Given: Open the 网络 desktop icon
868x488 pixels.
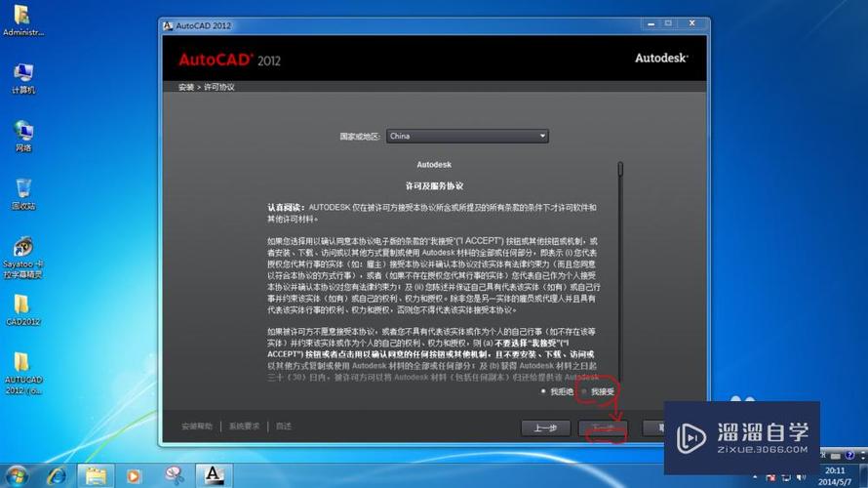Looking at the screenshot, I should pos(22,136).
